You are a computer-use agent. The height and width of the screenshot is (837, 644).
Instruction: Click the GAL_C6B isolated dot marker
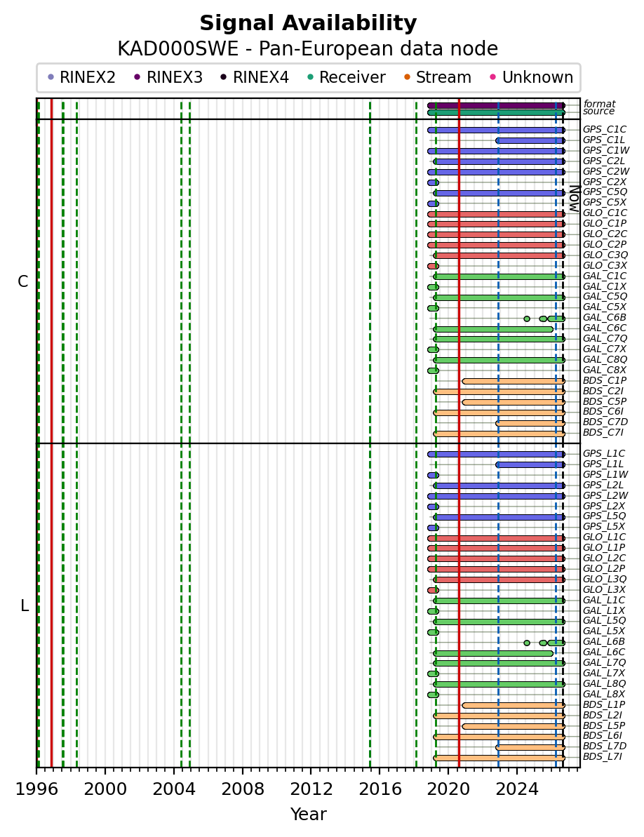[527, 319]
